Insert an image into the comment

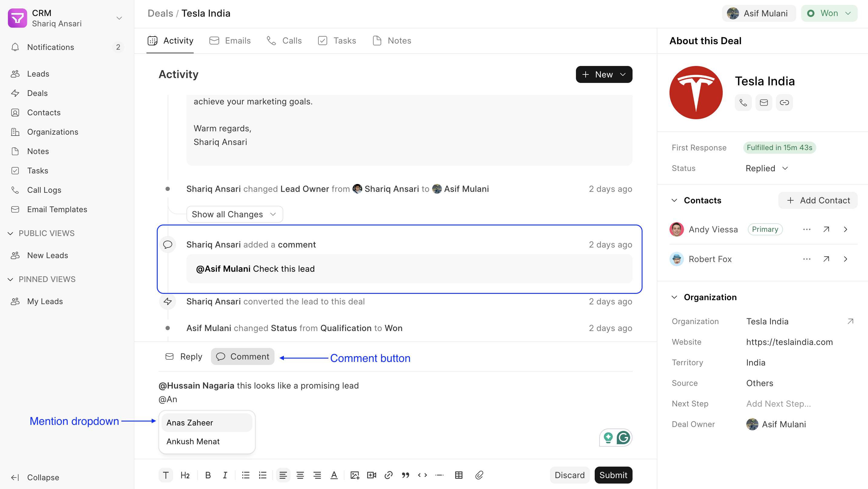(354, 475)
